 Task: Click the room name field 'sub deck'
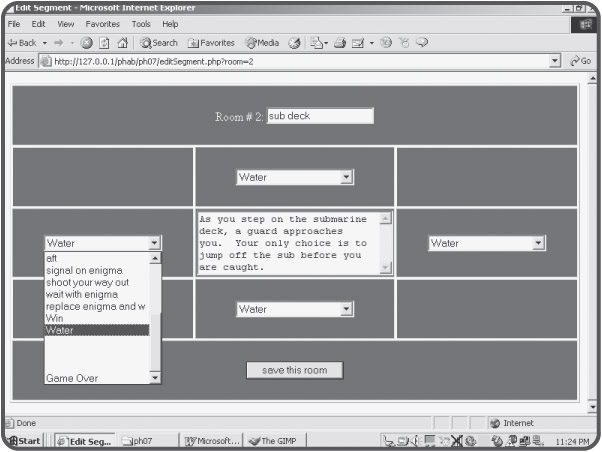(319, 116)
